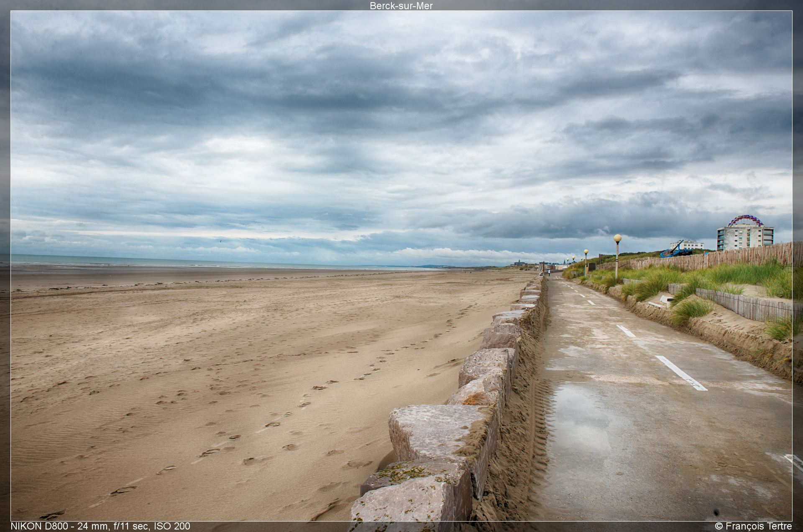The width and height of the screenshot is (803, 532).
Task: Click the 'NIKON D800 - 24 mm, f/11 sec, ISO 200' caption
Action: click(100, 526)
